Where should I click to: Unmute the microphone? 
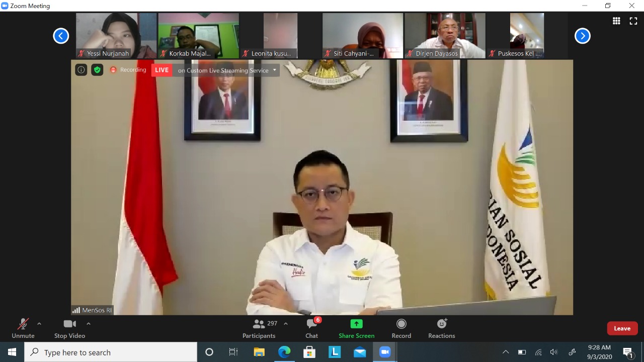coord(23,327)
